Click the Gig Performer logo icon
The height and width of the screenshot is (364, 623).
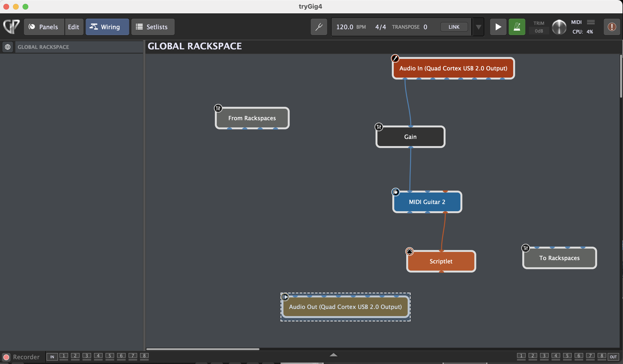(x=11, y=26)
